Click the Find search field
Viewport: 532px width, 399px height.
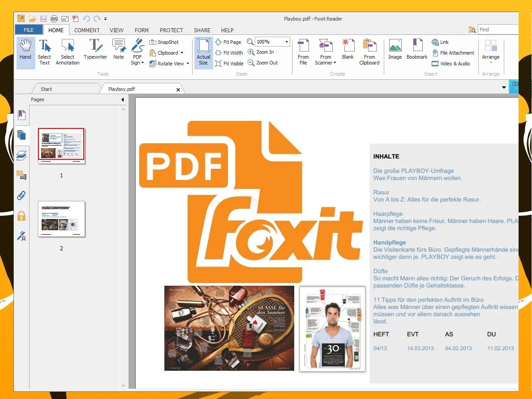(x=498, y=30)
